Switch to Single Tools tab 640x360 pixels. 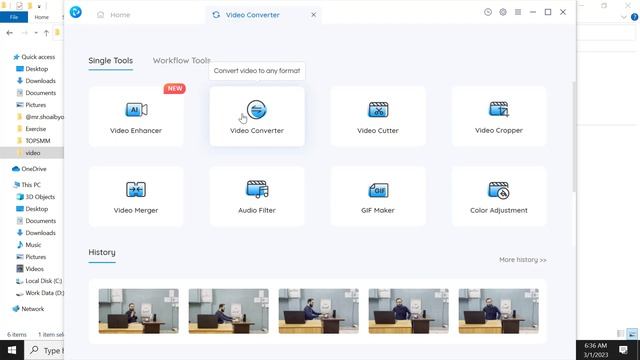coord(111,61)
